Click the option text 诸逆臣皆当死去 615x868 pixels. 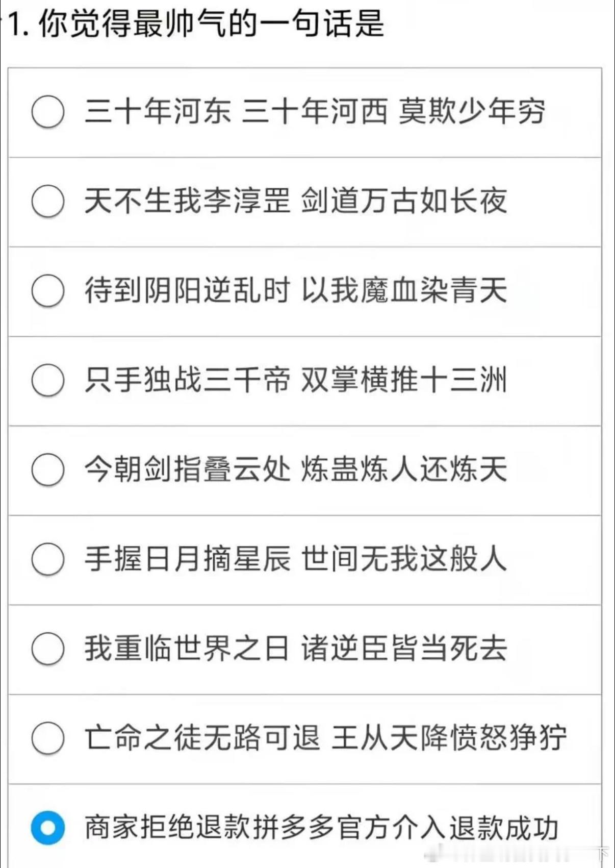tap(404, 649)
